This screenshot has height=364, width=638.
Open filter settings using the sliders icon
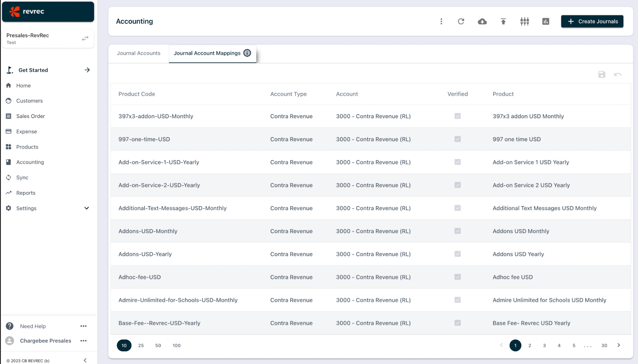pos(524,21)
